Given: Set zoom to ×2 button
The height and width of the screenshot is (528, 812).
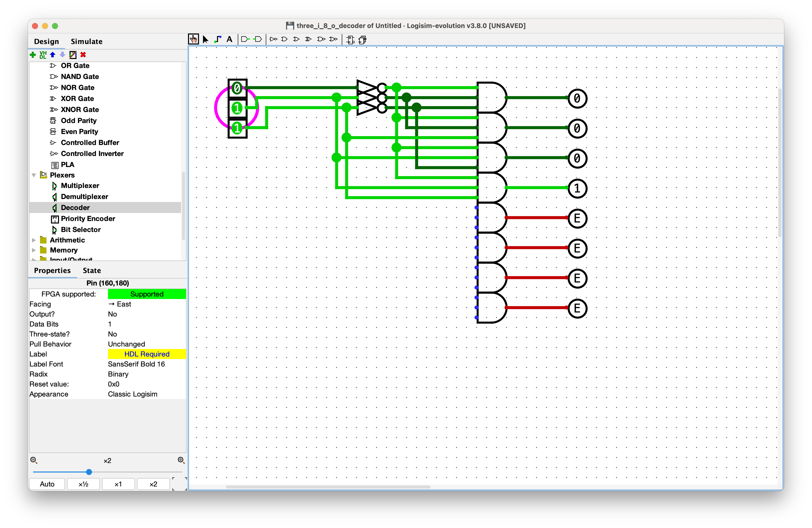Looking at the screenshot, I should pos(153,484).
